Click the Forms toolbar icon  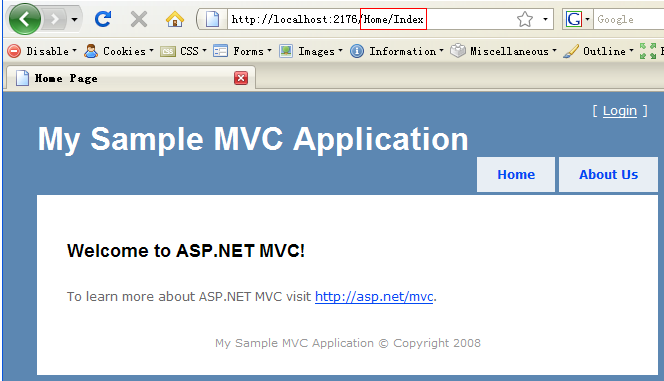[x=220, y=51]
